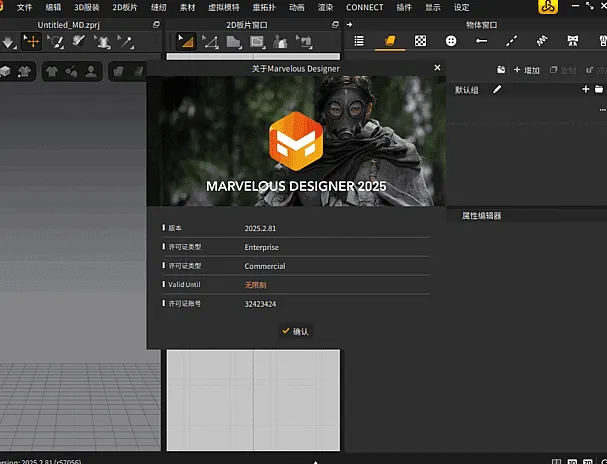Screen dimensions: 607x464
Task: Close the 关于Marvelous Designer dialog
Action: [437, 68]
